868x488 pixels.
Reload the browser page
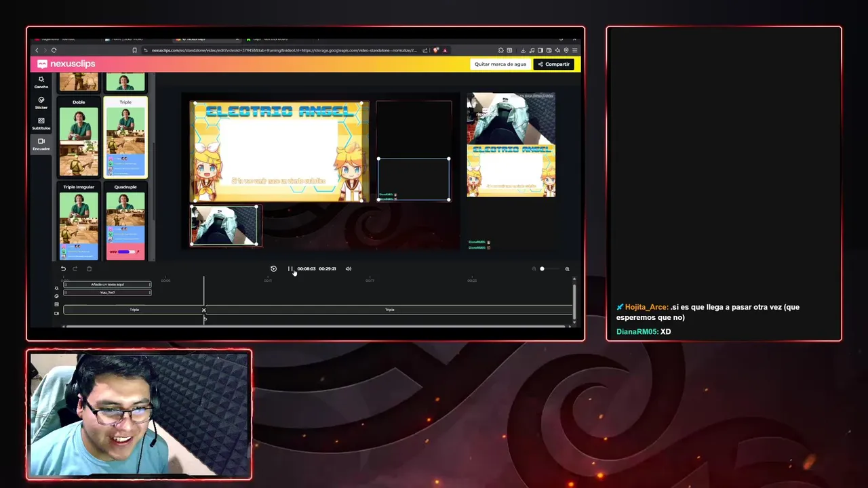[x=54, y=50]
